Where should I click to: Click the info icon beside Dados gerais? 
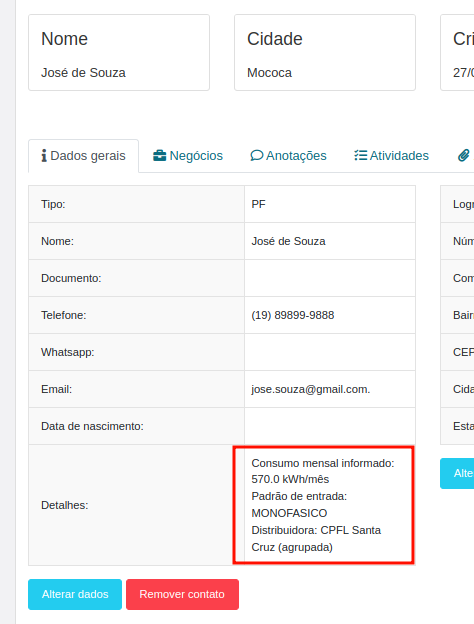[44, 156]
